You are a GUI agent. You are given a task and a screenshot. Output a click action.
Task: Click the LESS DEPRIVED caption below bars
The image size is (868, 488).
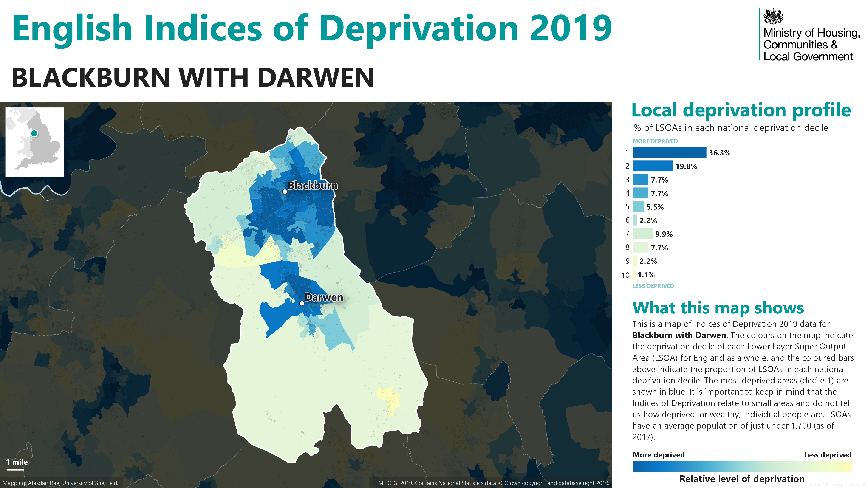coord(653,286)
